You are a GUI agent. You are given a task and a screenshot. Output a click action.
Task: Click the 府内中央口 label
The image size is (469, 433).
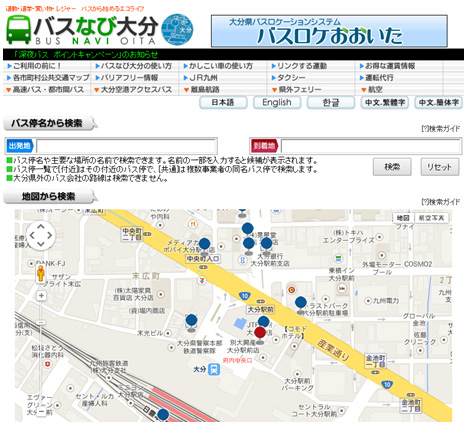coord(237,360)
